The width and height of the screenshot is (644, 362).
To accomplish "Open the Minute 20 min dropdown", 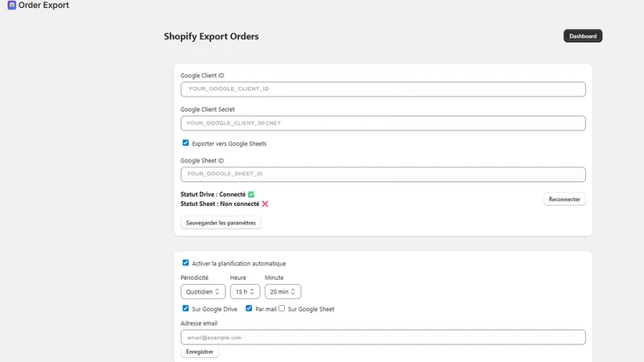I will [x=283, y=292].
